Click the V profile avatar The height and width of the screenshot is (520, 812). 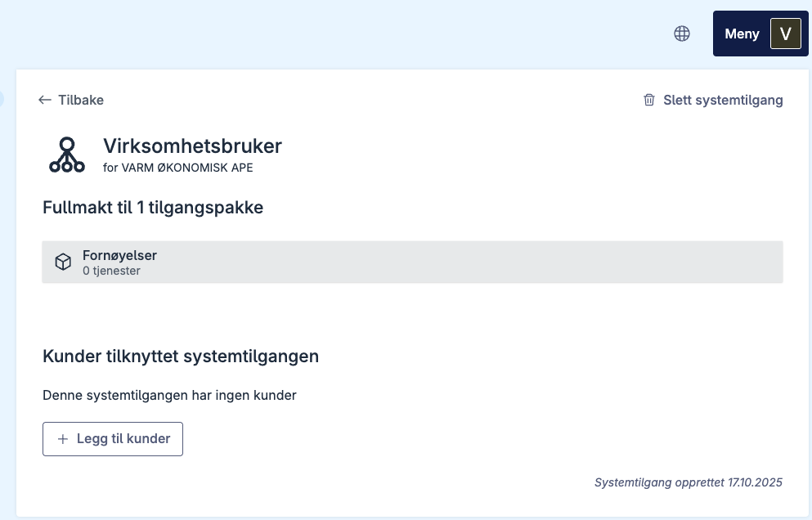(786, 34)
